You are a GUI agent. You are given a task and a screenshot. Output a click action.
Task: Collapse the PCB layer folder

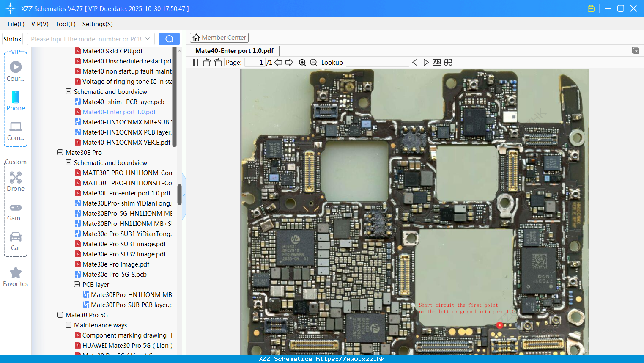tap(77, 285)
